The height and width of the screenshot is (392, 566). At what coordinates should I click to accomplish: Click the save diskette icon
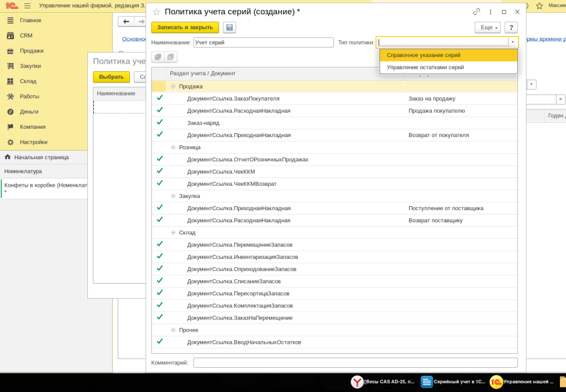tap(229, 28)
